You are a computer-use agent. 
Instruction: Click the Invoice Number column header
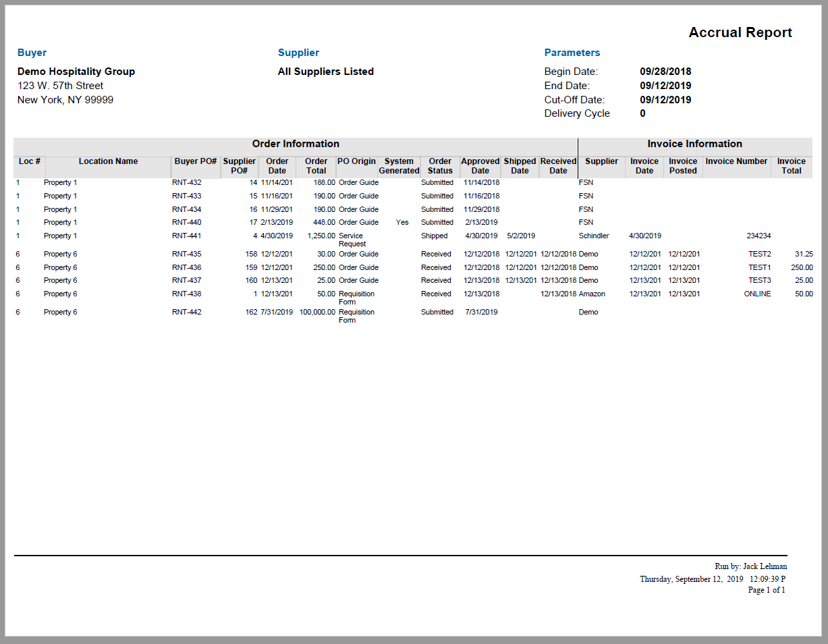click(736, 162)
